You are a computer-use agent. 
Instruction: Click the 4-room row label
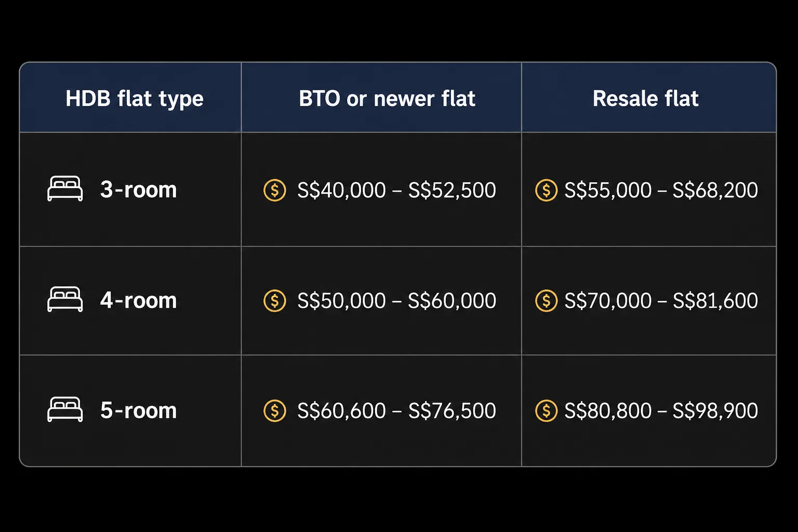tap(139, 301)
